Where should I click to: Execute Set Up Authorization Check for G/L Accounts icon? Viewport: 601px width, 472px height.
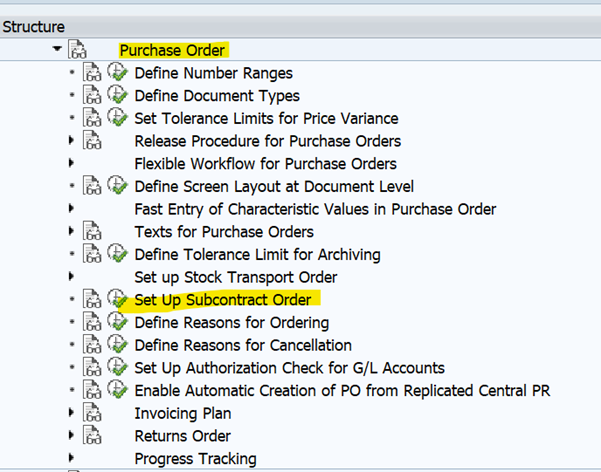click(x=117, y=368)
